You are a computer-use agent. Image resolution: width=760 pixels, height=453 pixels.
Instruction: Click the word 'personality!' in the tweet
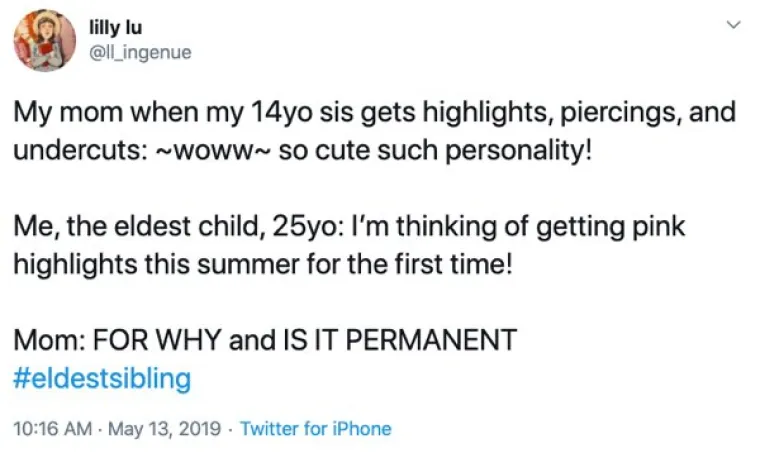pyautogui.click(x=519, y=151)
